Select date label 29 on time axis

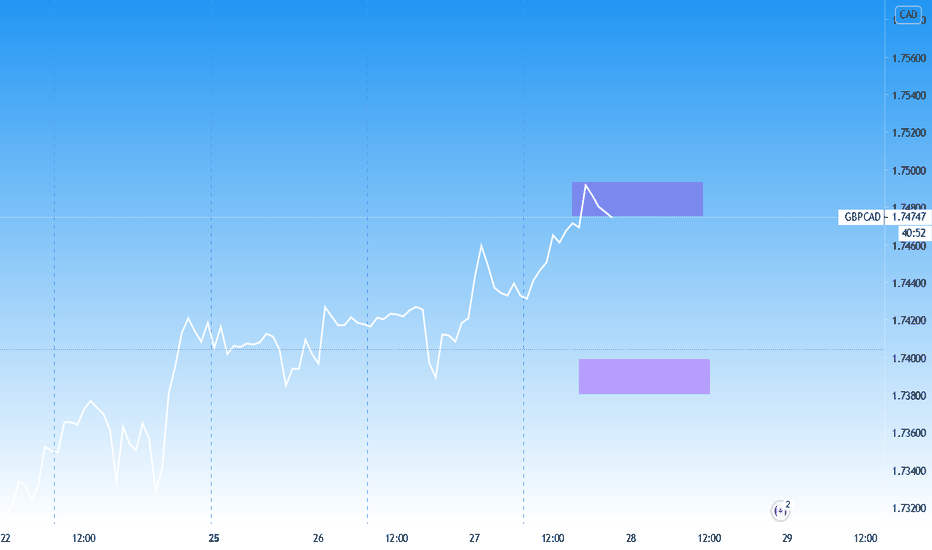pos(787,538)
